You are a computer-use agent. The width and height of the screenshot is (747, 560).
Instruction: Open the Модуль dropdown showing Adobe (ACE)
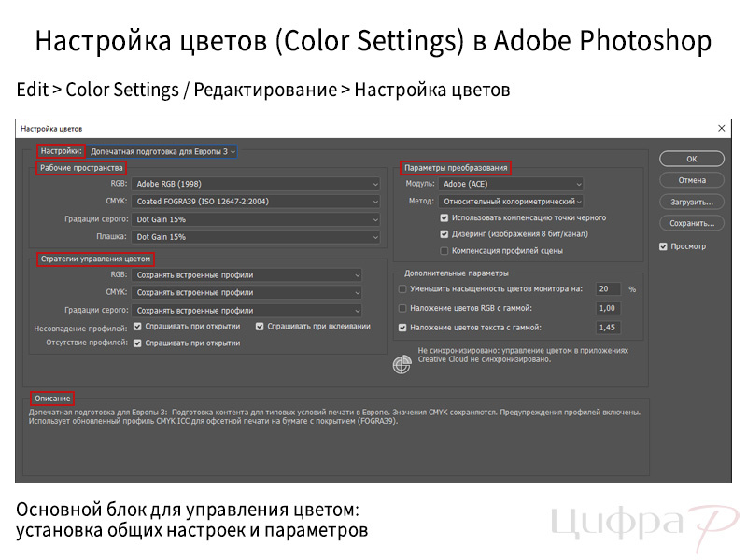pyautogui.click(x=512, y=183)
